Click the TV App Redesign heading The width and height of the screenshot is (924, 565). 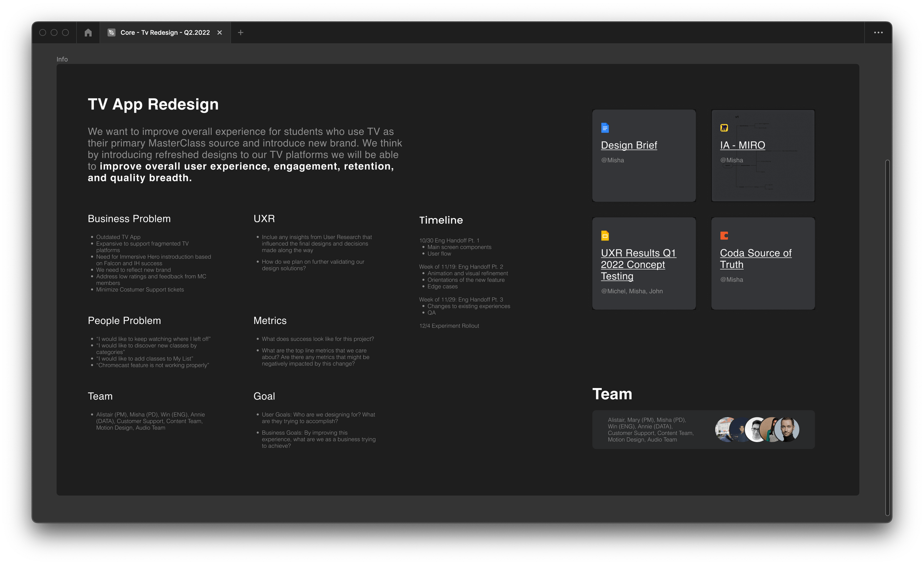click(153, 104)
